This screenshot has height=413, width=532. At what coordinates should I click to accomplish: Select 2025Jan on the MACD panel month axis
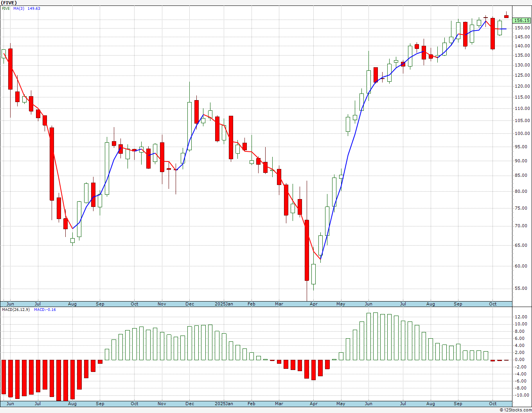pos(224,404)
